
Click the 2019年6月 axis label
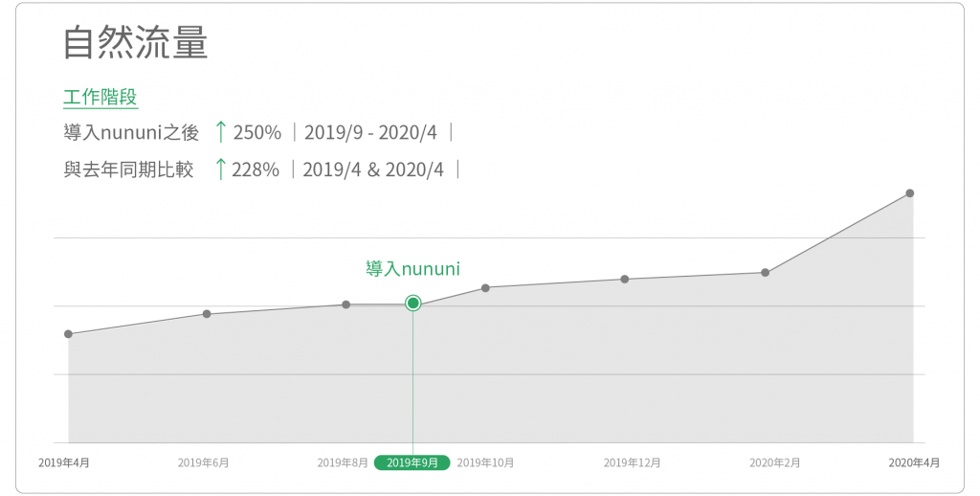204,462
